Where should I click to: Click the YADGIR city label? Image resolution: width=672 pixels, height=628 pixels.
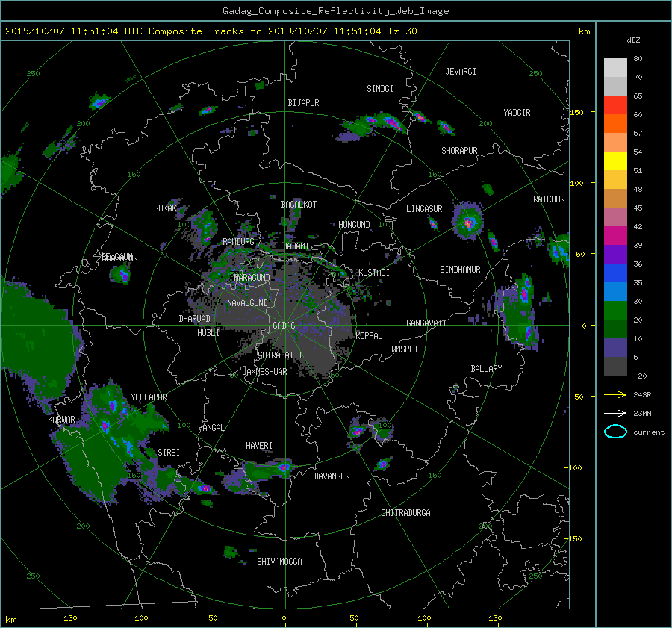point(517,113)
